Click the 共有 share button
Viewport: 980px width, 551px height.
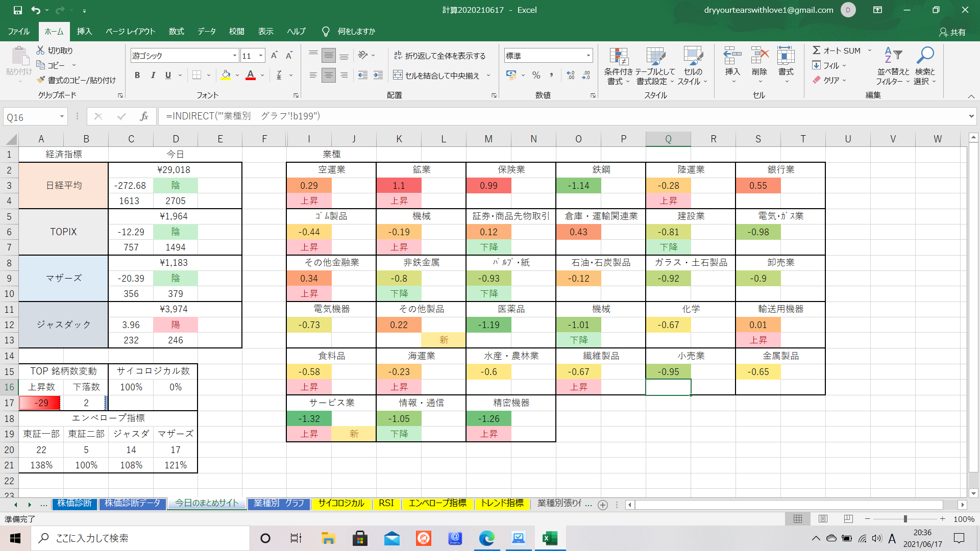952,32
